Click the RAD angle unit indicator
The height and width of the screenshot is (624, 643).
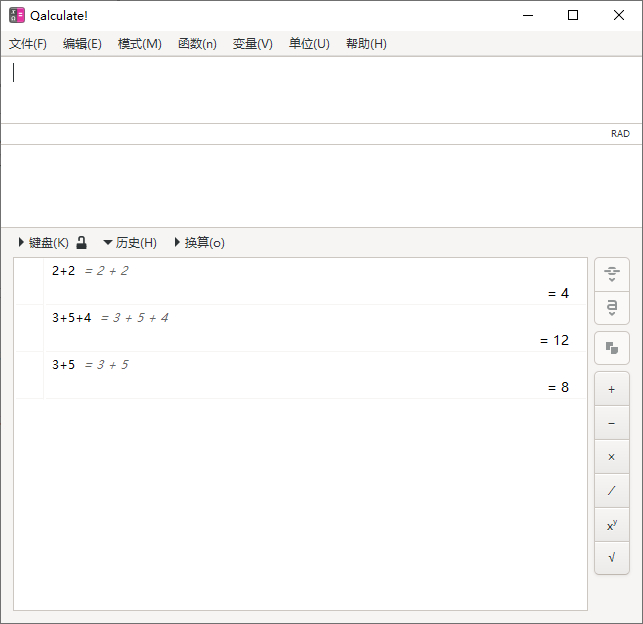[620, 134]
